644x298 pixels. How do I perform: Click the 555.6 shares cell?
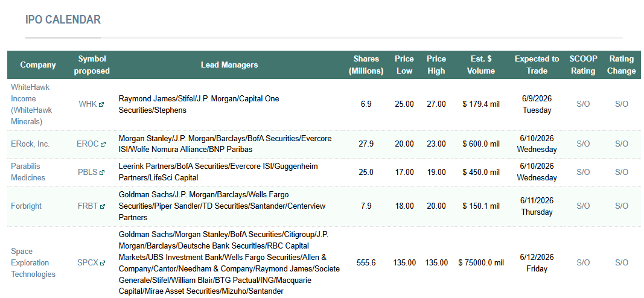click(366, 262)
